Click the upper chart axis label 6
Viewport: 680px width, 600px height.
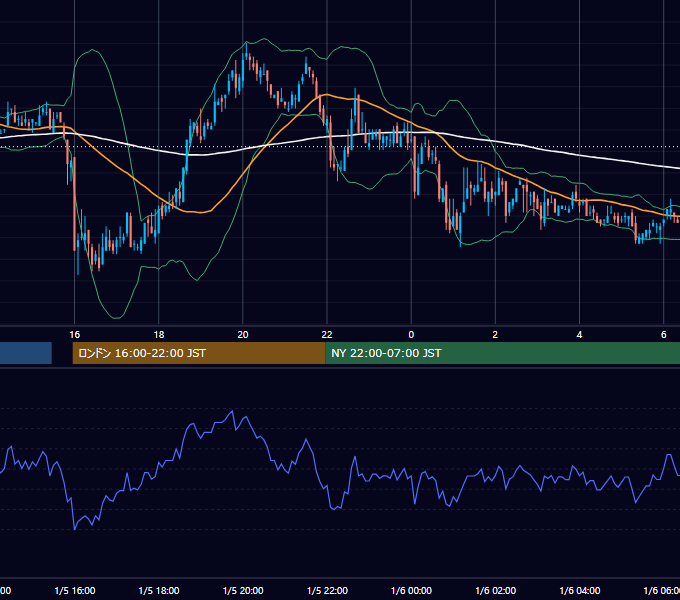click(664, 334)
